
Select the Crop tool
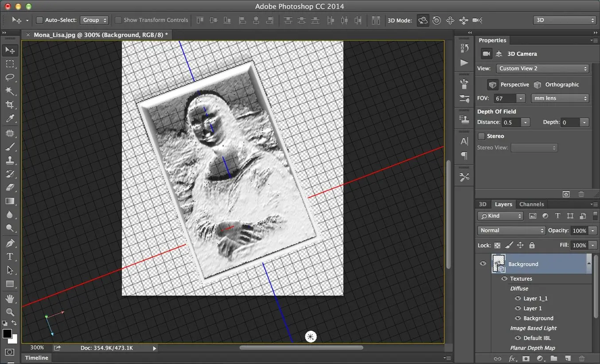point(9,105)
